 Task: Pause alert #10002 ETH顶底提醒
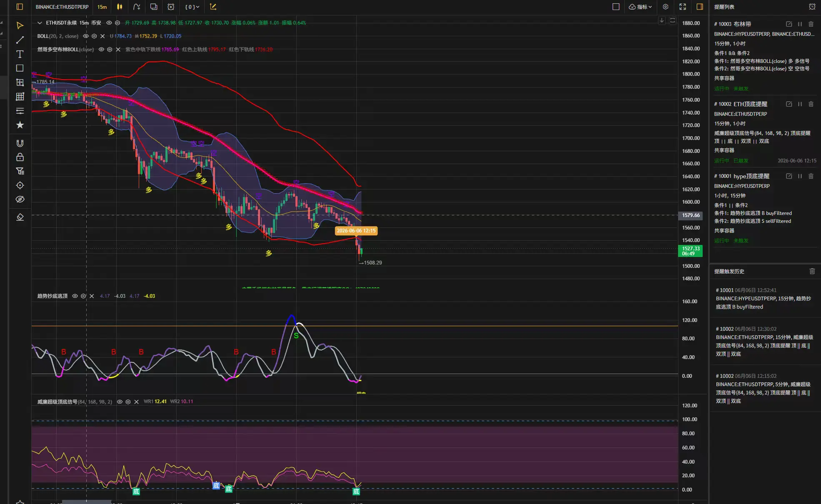(800, 104)
